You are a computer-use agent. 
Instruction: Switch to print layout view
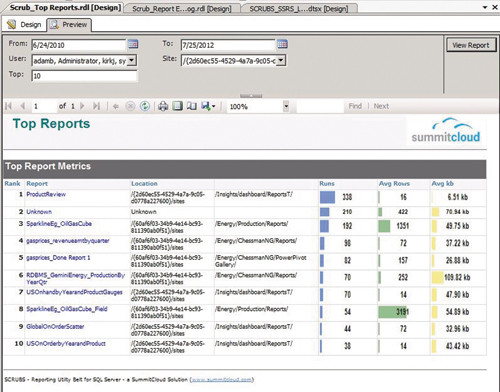pyautogui.click(x=177, y=106)
